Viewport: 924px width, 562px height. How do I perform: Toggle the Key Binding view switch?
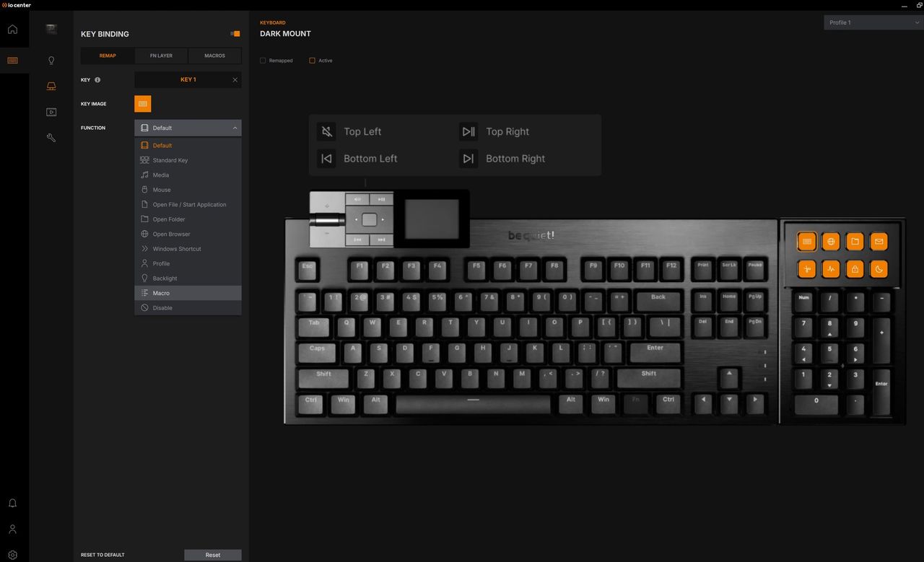point(235,34)
